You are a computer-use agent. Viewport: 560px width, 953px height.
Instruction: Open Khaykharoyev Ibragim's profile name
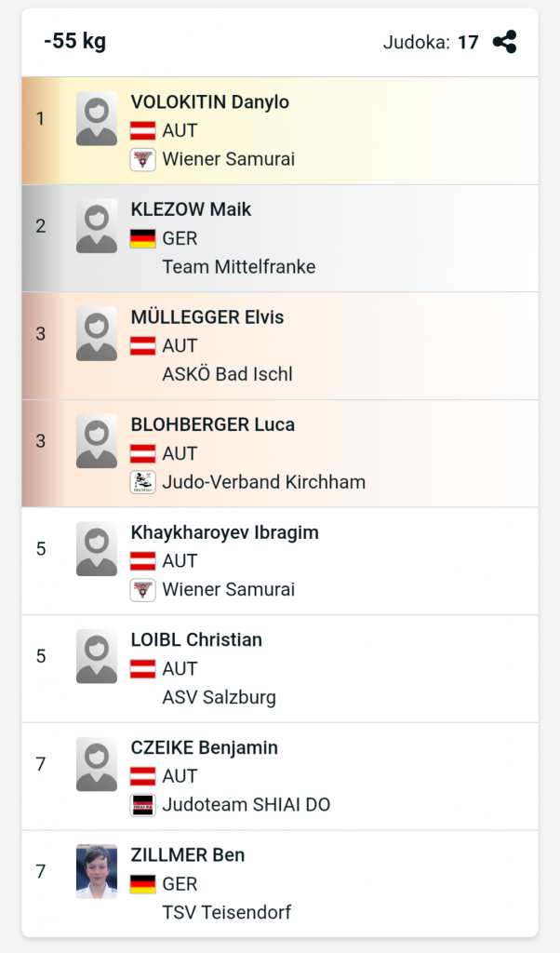224,532
